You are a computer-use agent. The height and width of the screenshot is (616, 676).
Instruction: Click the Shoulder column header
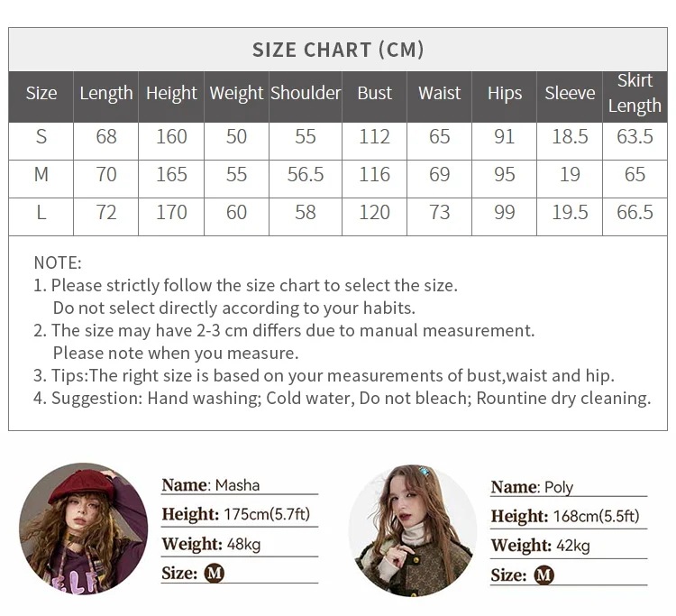pyautogui.click(x=306, y=94)
